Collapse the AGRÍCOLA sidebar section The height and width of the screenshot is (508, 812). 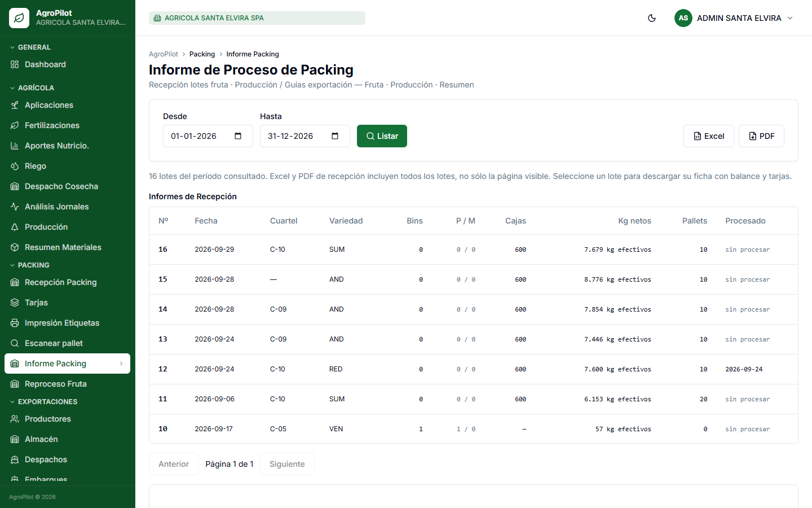[33, 88]
